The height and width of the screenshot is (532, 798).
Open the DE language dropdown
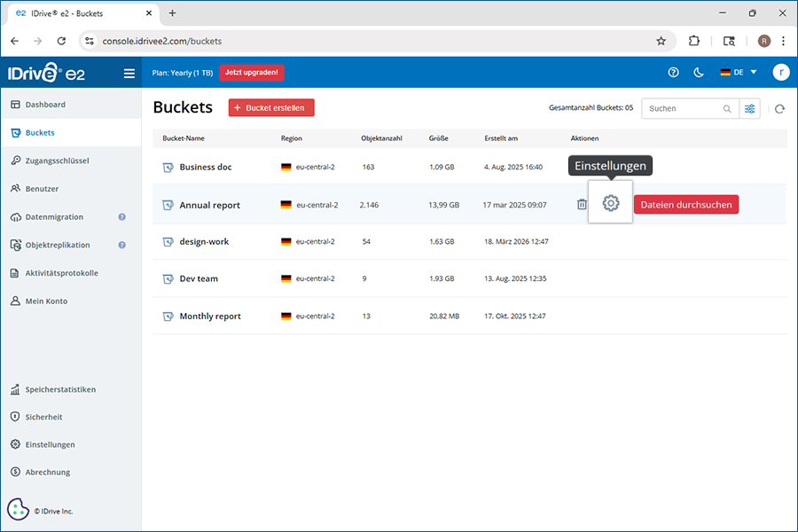[x=738, y=73]
